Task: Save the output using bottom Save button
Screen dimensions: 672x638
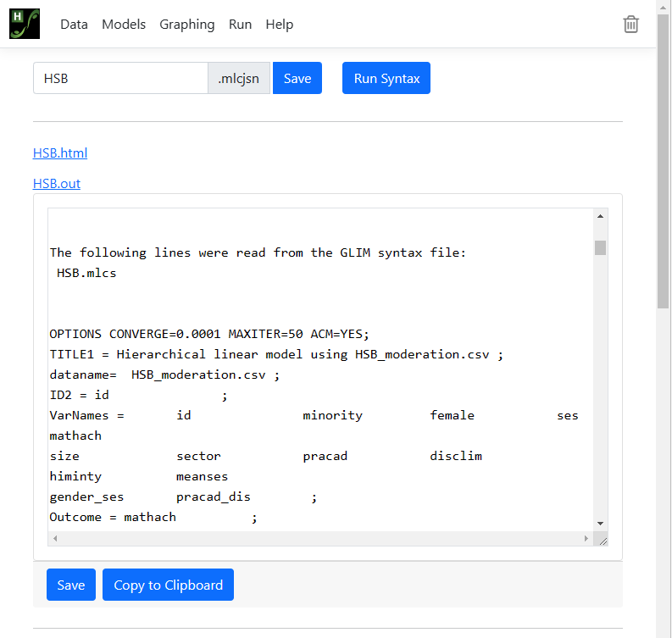Action: click(x=71, y=585)
